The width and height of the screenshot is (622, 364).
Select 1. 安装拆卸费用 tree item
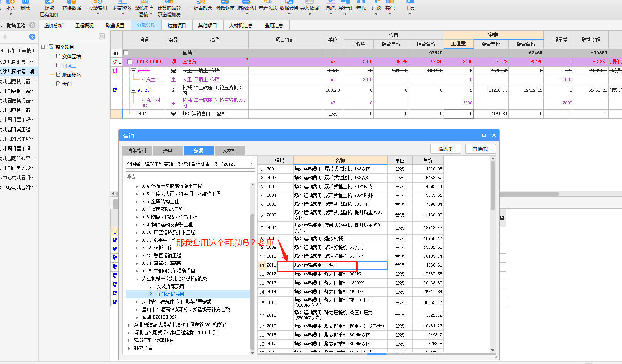click(x=167, y=286)
